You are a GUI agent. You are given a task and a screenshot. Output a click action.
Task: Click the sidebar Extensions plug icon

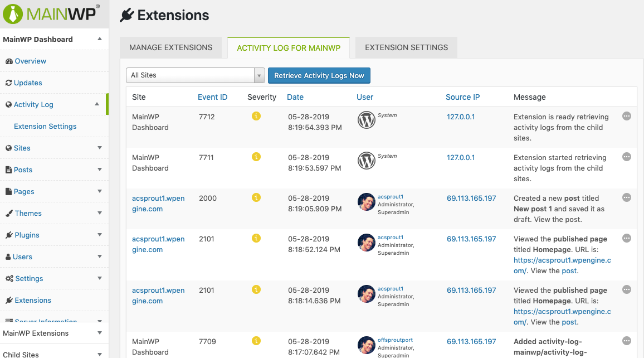(9, 301)
